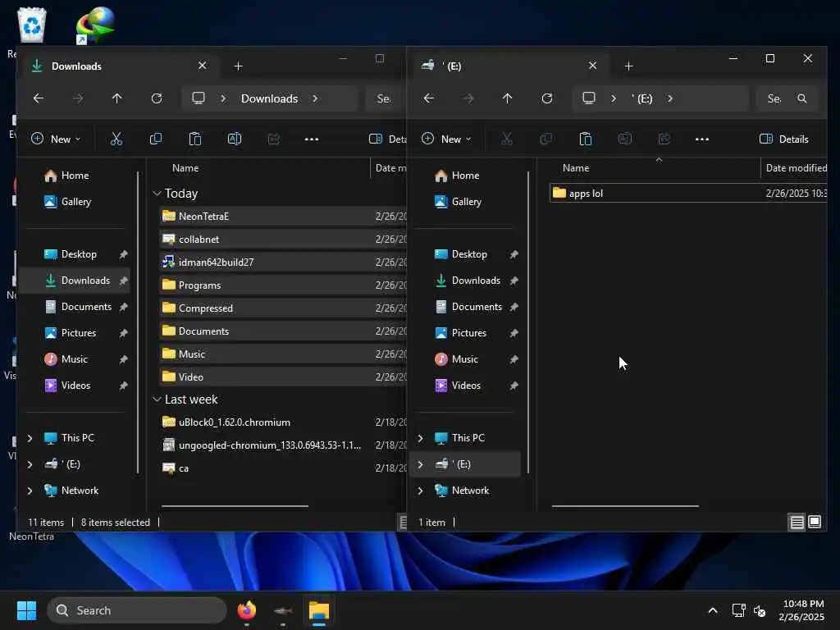
Task: Expand ' (E:) drive in E: window sidebar
Action: click(x=421, y=464)
